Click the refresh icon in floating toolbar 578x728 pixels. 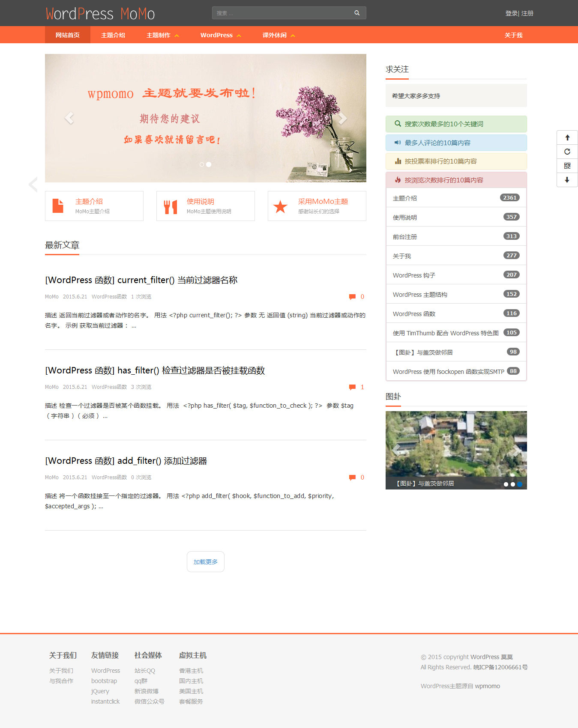point(567,152)
